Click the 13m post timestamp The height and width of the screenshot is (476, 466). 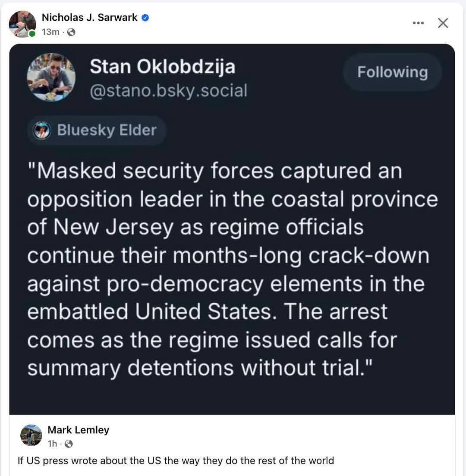(50, 32)
